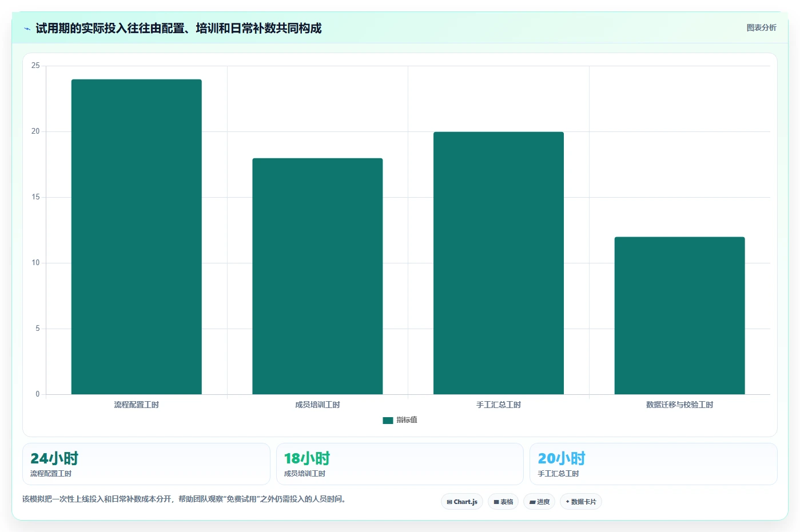The image size is (800, 532).
Task: Choose the 数据卡片 tag pill
Action: click(x=581, y=502)
